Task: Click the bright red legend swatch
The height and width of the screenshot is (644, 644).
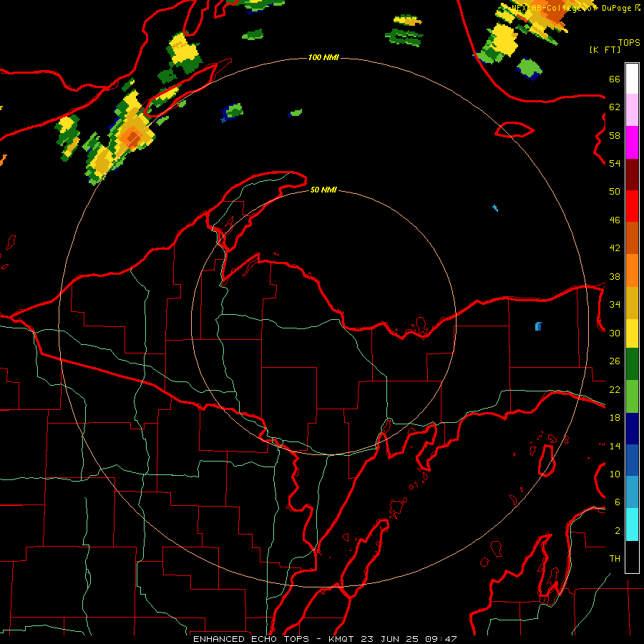Action: click(x=632, y=206)
